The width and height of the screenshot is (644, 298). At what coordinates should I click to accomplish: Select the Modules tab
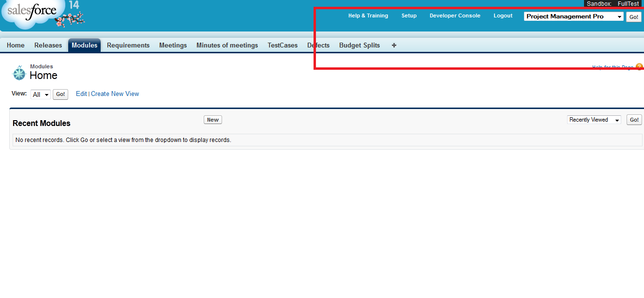pyautogui.click(x=85, y=45)
